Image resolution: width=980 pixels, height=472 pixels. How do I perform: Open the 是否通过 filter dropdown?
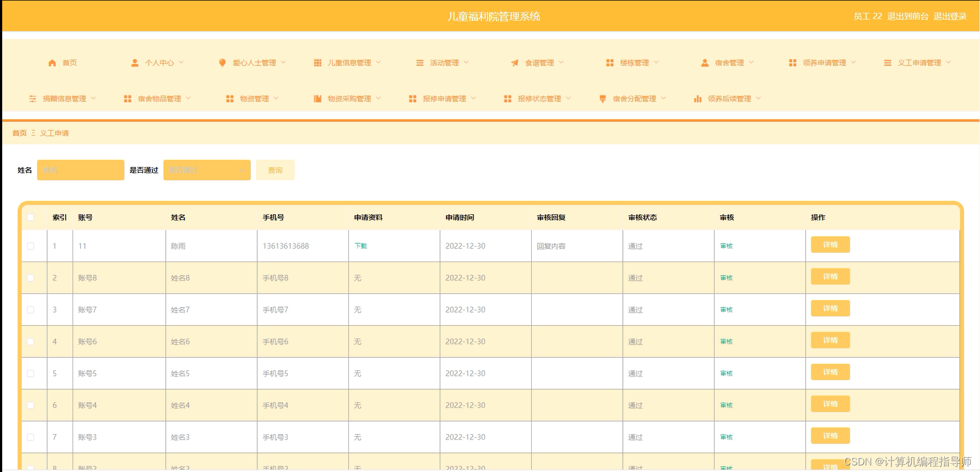(x=207, y=170)
